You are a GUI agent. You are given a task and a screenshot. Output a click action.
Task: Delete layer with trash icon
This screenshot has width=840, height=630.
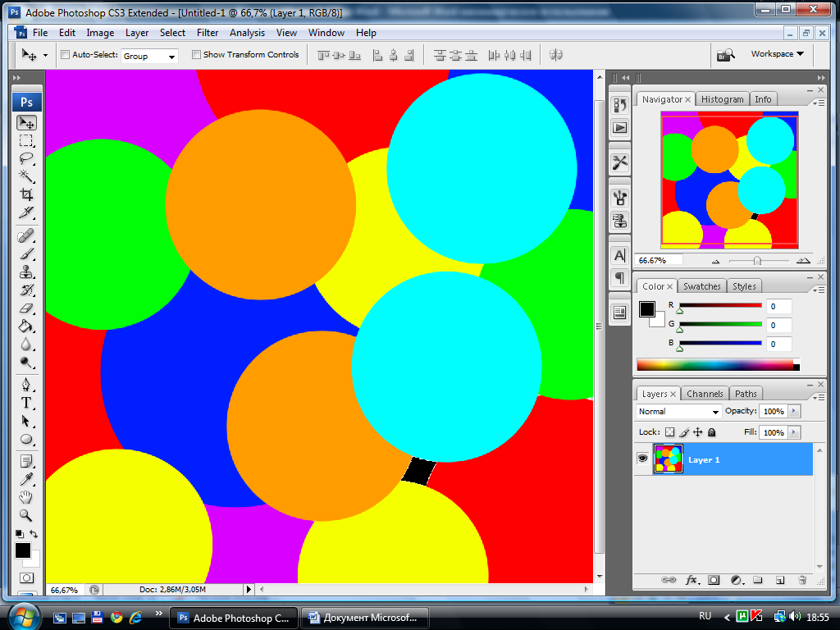[x=802, y=580]
